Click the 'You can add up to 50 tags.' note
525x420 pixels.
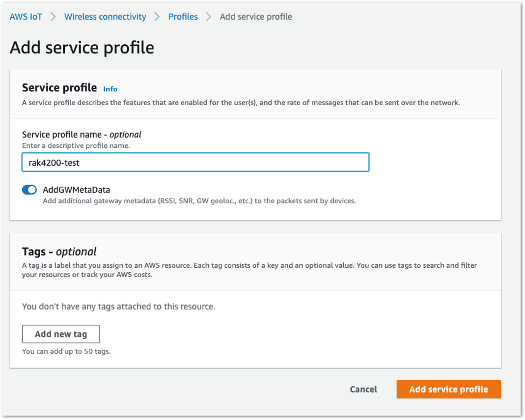pyautogui.click(x=66, y=351)
